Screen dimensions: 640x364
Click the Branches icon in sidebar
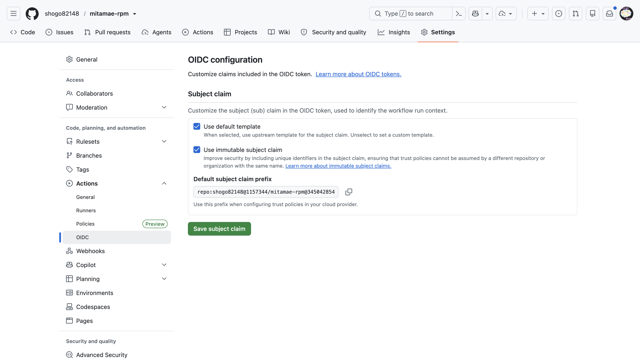[x=69, y=156]
